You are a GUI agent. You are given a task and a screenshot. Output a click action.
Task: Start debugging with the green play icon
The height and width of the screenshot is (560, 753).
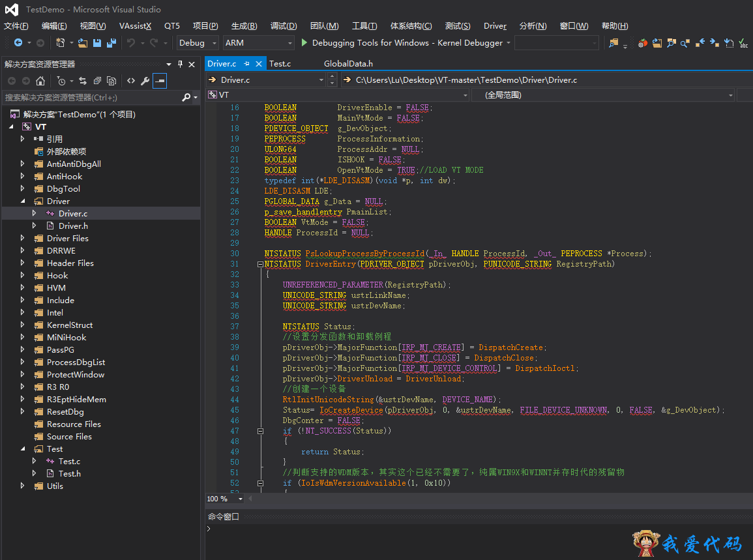(x=304, y=43)
